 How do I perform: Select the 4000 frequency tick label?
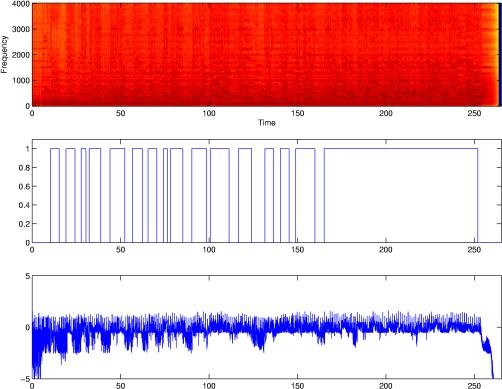tap(21, 4)
